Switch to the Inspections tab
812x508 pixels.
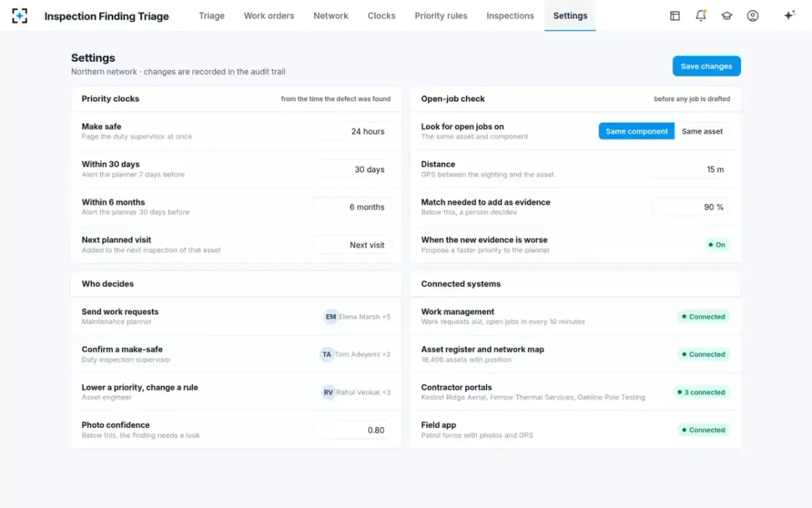point(510,16)
